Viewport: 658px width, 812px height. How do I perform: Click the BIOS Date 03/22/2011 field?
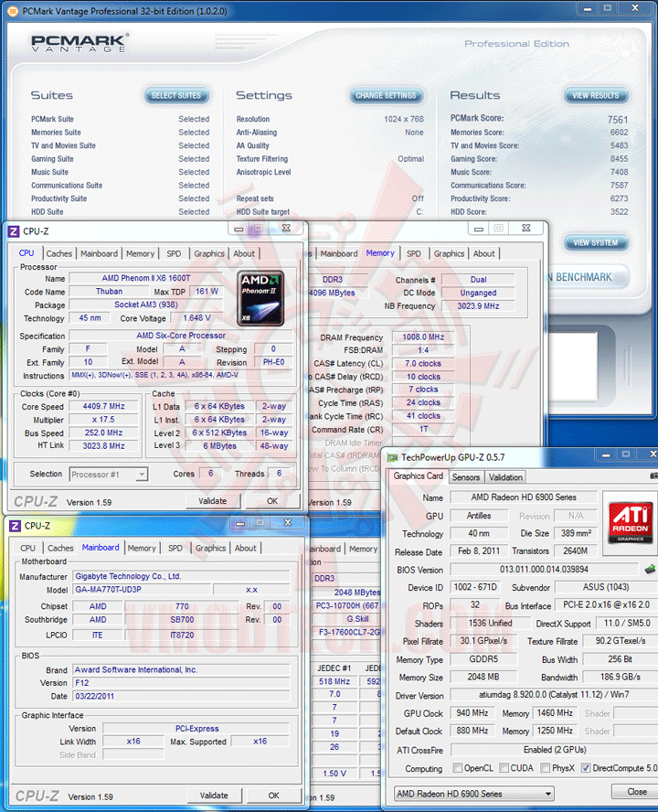point(181,696)
